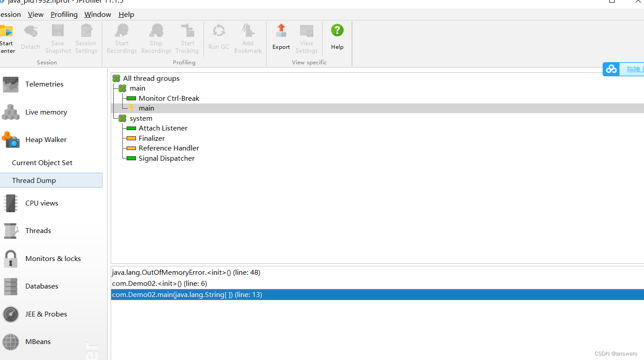
Task: Click the Start Recordings icon
Action: pyautogui.click(x=122, y=31)
